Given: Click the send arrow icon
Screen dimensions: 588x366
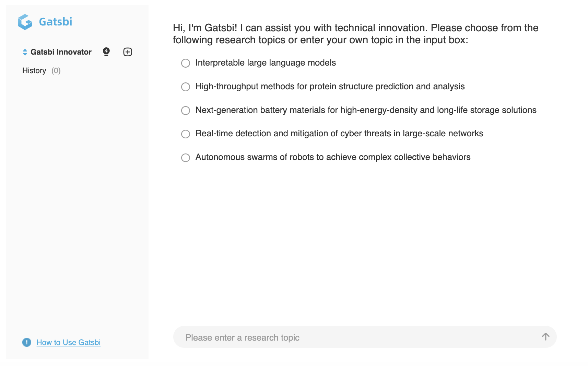Looking at the screenshot, I should click(x=545, y=337).
